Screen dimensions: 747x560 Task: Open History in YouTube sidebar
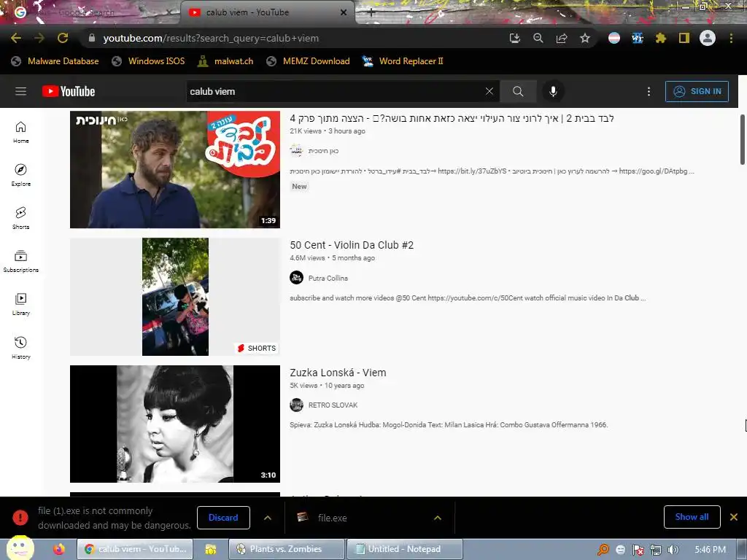click(20, 348)
